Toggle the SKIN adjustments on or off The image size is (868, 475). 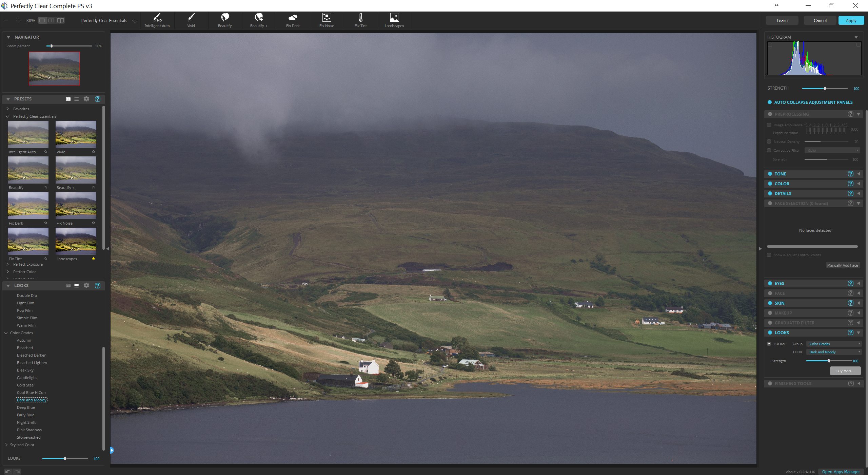tap(770, 303)
